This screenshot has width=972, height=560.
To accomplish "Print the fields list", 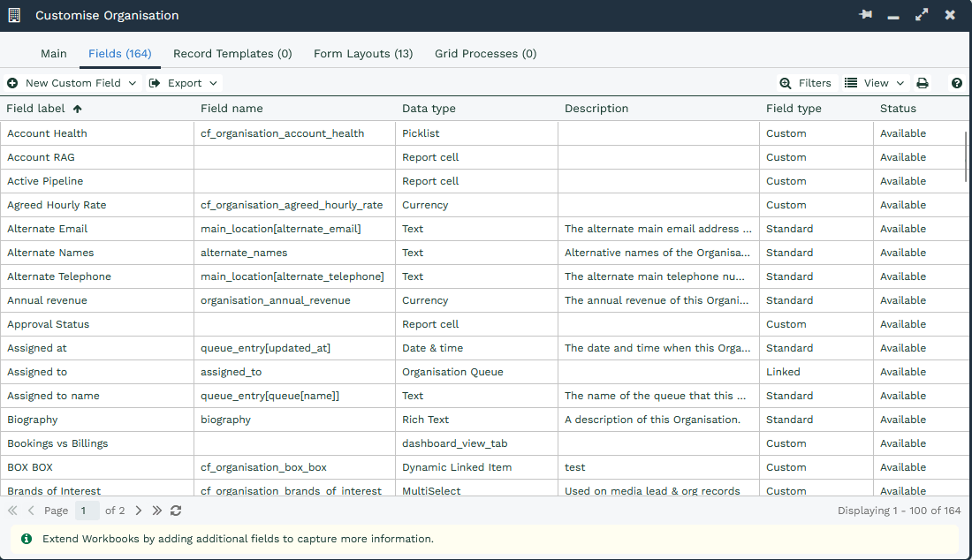I will (923, 83).
